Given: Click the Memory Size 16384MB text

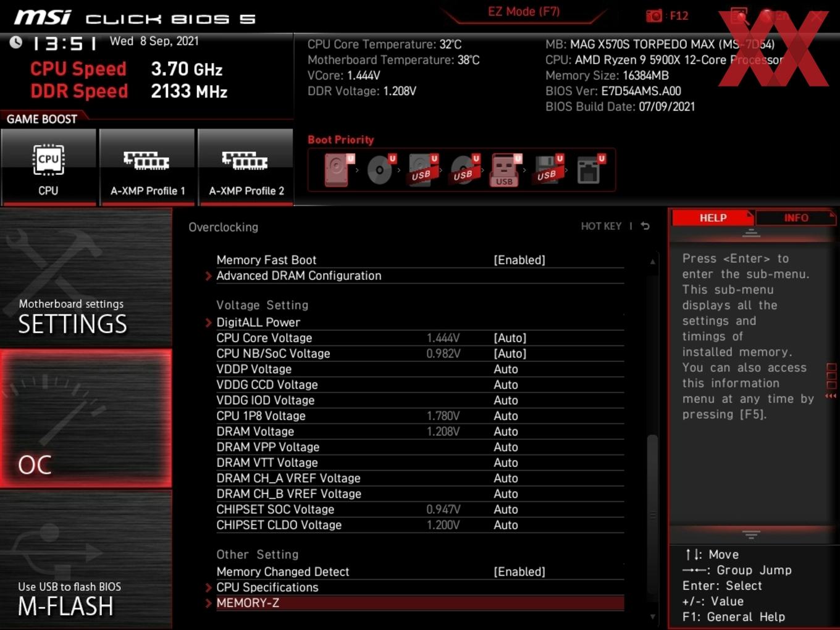Looking at the screenshot, I should pos(607,75).
